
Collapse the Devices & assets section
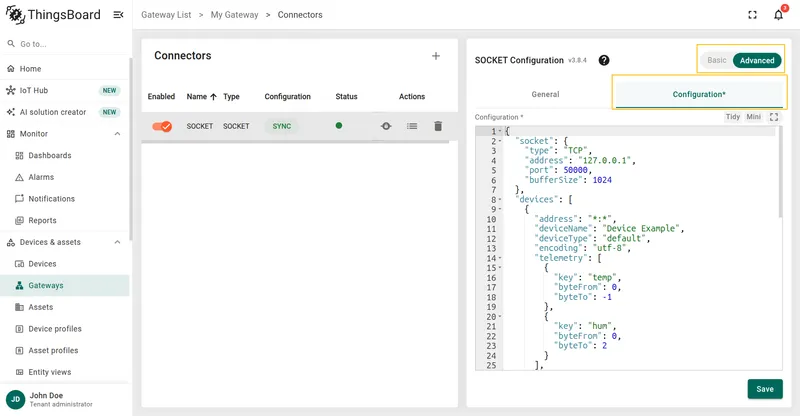click(x=117, y=242)
